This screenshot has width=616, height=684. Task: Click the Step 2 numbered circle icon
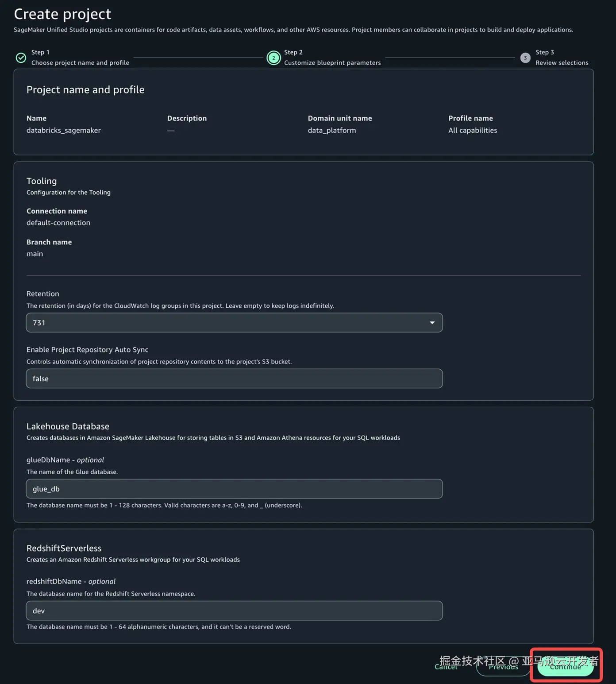pyautogui.click(x=273, y=58)
